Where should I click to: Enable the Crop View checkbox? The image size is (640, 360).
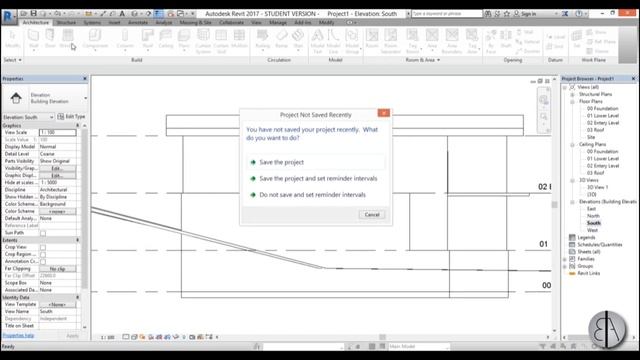click(43, 247)
